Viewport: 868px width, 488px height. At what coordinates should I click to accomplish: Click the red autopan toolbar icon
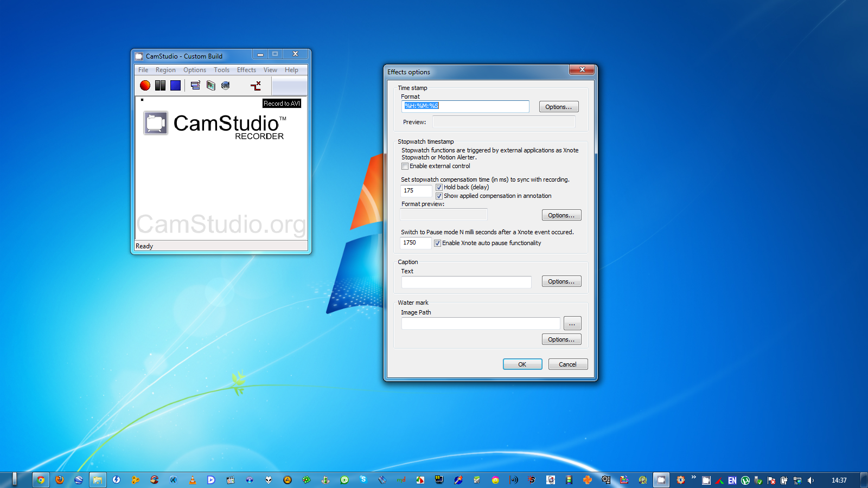[x=256, y=86]
